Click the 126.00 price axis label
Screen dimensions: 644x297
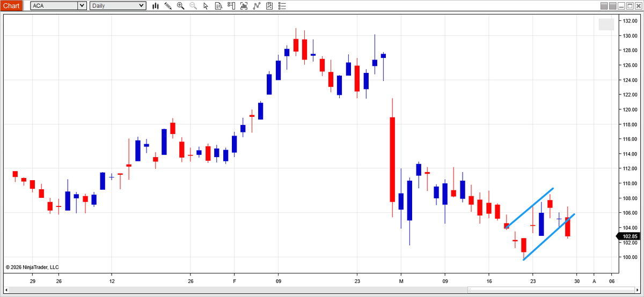pos(631,65)
